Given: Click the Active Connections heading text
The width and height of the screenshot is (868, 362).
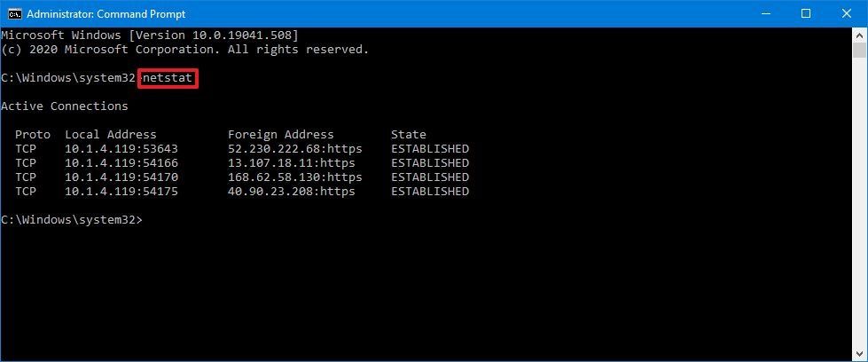Looking at the screenshot, I should pos(65,106).
